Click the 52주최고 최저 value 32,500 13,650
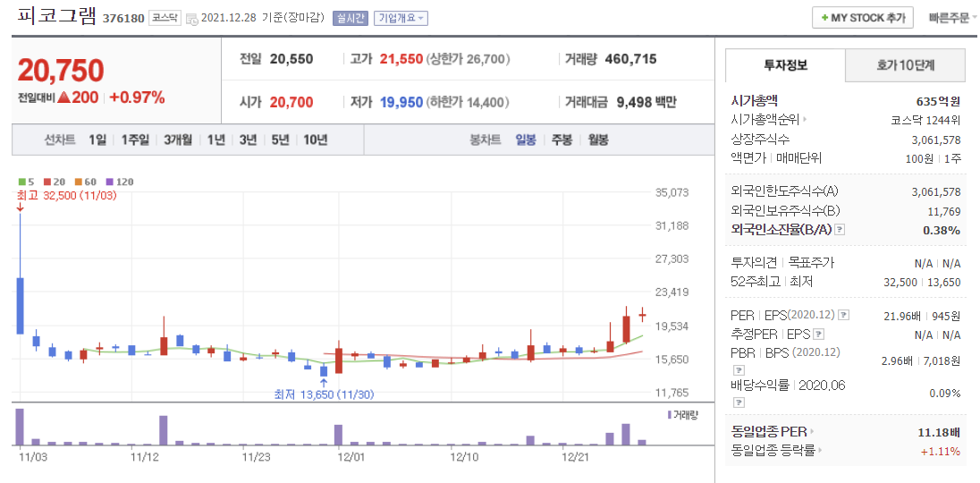 click(923, 282)
